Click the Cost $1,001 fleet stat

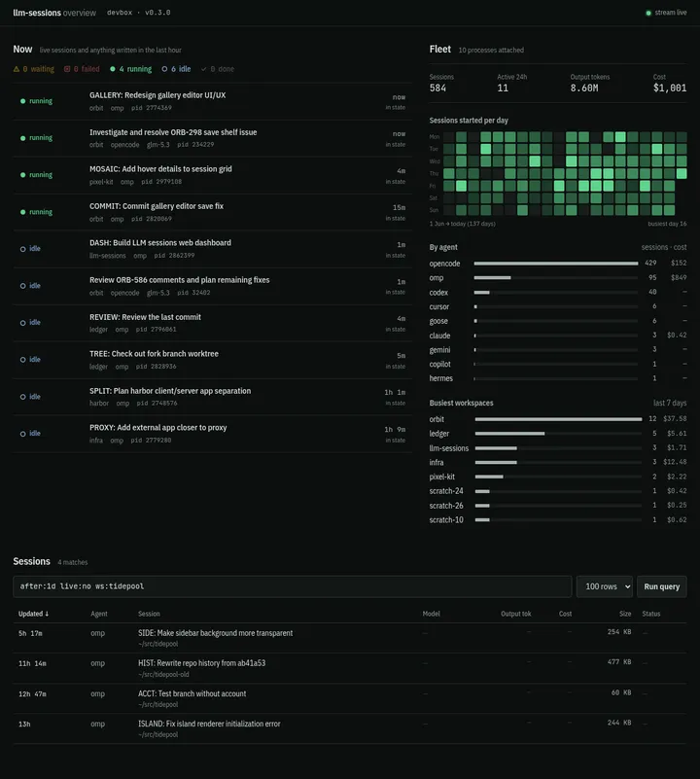click(x=670, y=84)
